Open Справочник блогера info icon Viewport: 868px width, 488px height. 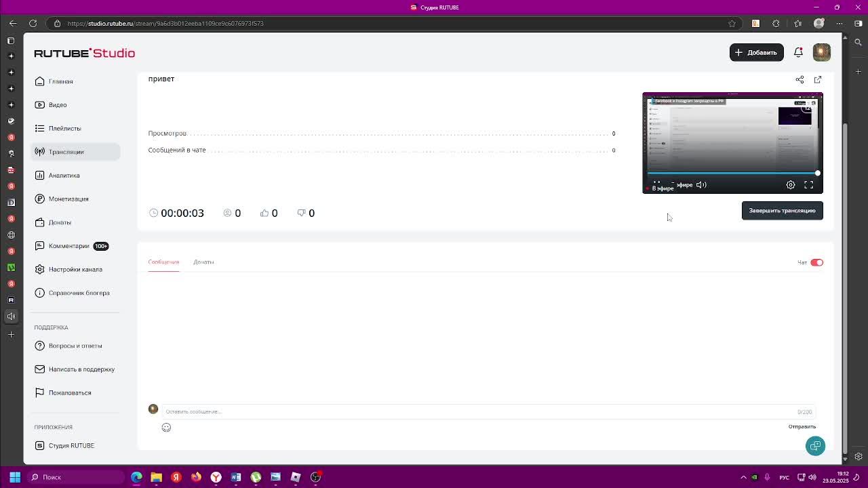39,293
